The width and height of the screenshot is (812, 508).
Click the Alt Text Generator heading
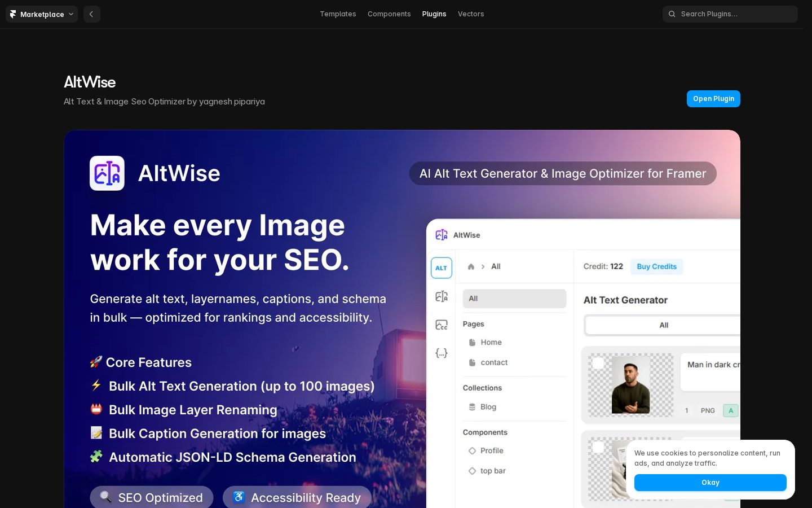625,300
